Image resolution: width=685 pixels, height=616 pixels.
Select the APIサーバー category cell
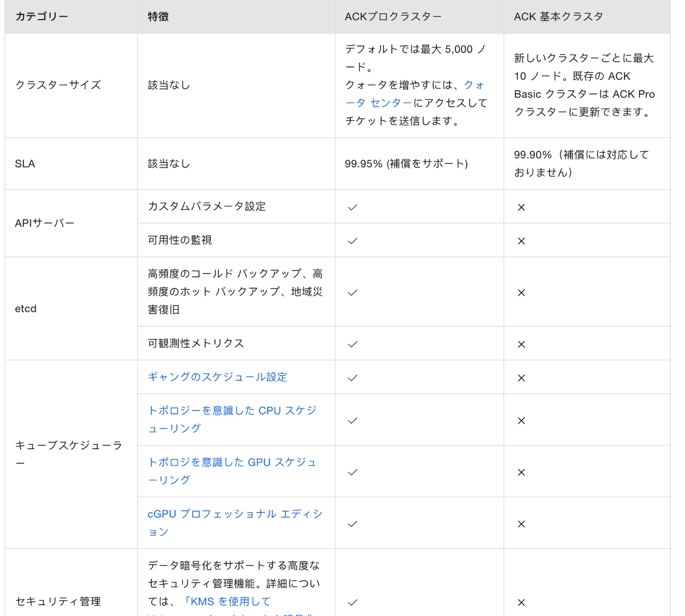(x=71, y=223)
